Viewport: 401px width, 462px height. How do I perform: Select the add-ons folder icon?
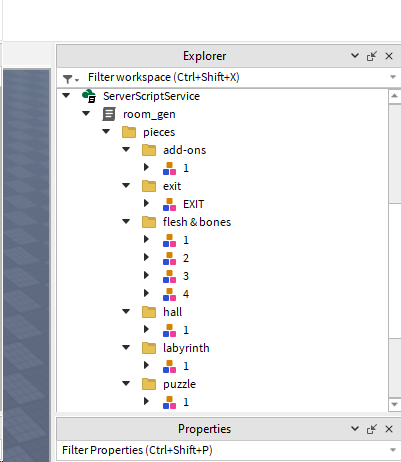coord(149,150)
